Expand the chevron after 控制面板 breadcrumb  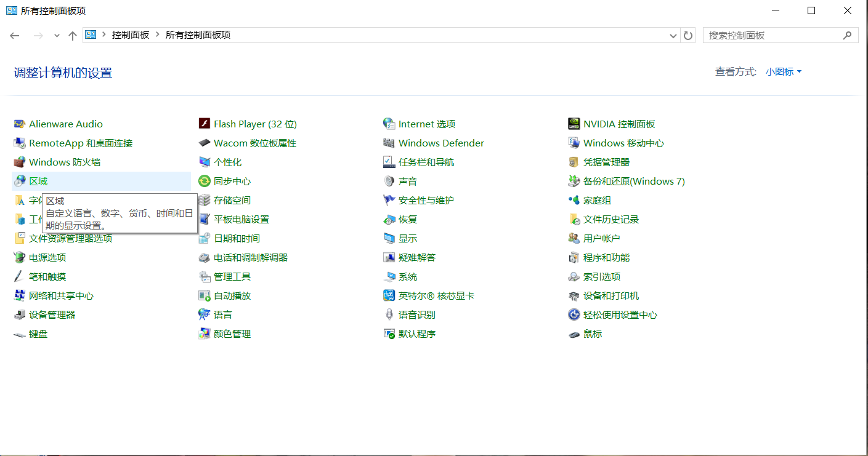(x=158, y=35)
